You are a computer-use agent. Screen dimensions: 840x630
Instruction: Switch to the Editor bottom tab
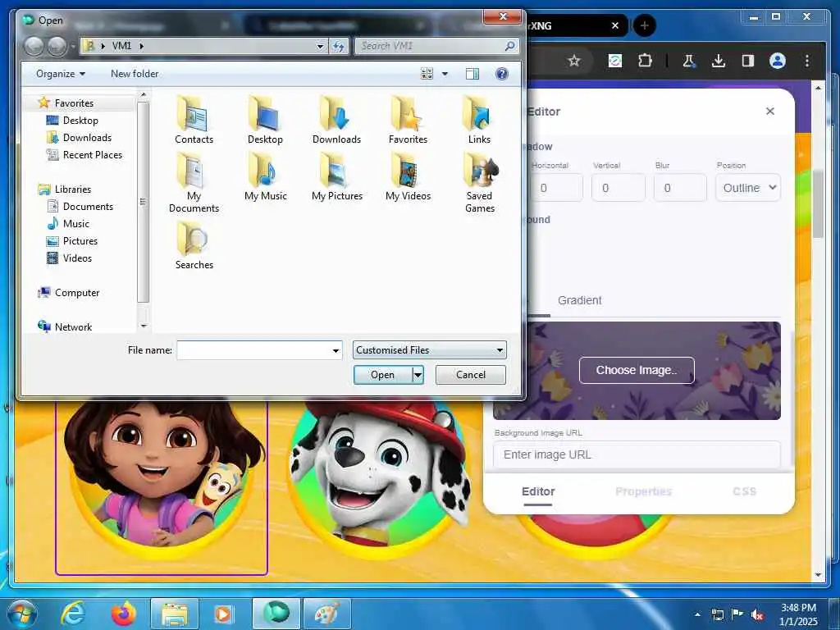[x=538, y=492]
